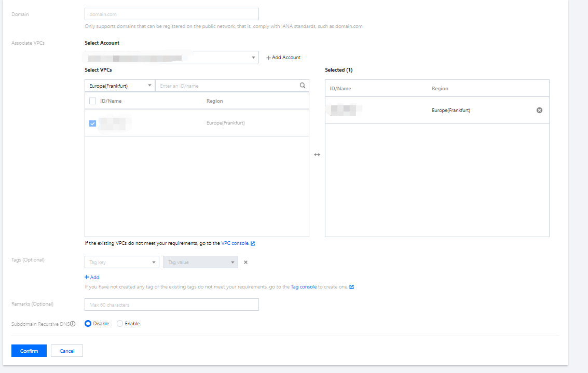Click ID/Name header in Selected table
The width and height of the screenshot is (588, 373).
[340, 89]
